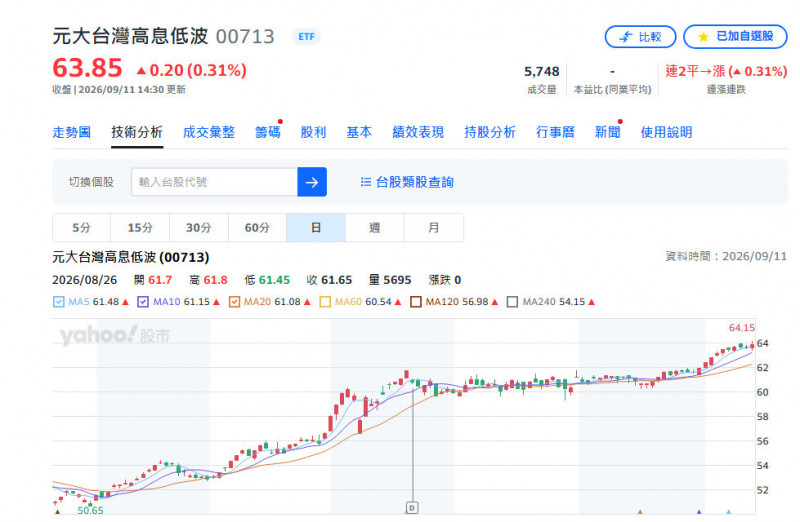
Task: Click the orange triangle marker on chart axis
Action: point(640,511)
